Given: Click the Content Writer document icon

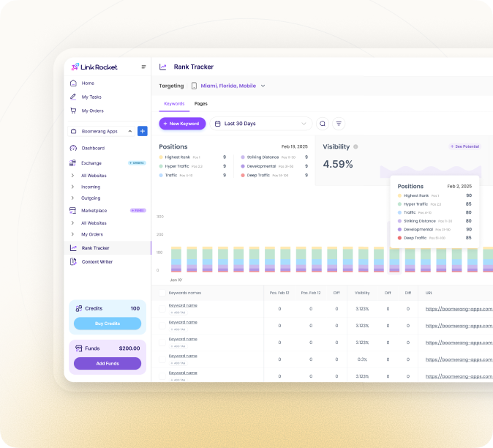Looking at the screenshot, I should pyautogui.click(x=73, y=262).
